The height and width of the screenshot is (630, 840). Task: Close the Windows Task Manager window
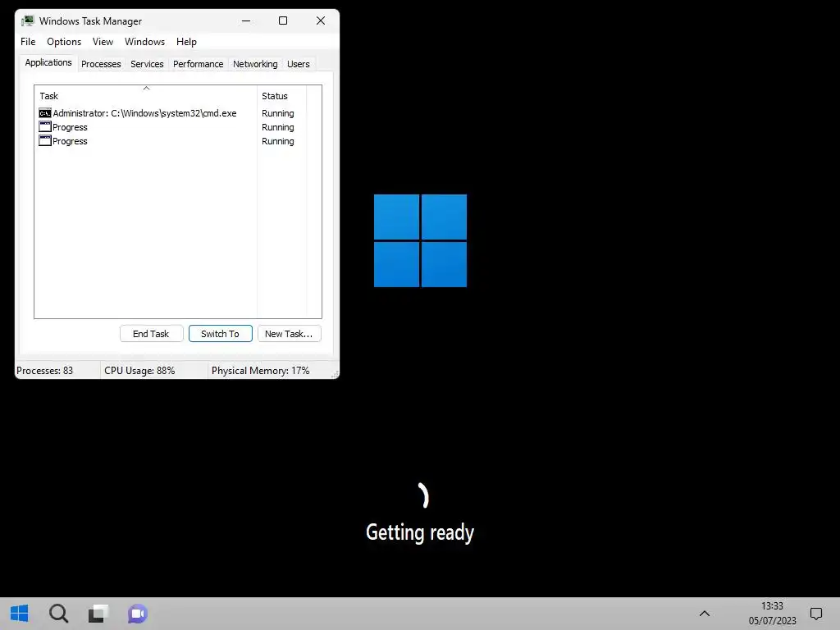(x=321, y=21)
